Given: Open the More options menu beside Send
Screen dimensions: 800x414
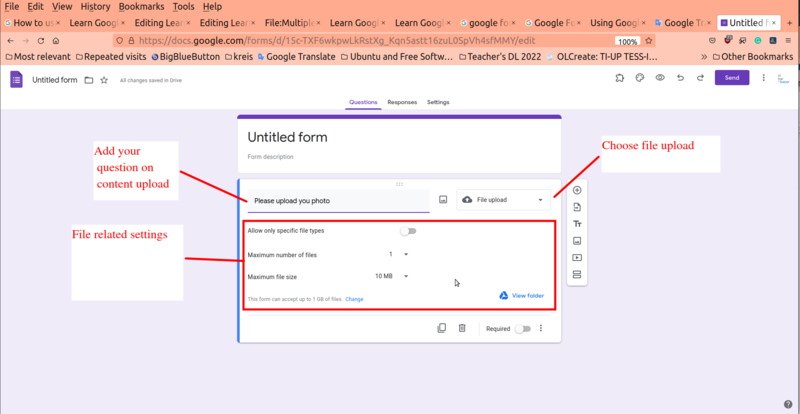Looking at the screenshot, I should [764, 78].
